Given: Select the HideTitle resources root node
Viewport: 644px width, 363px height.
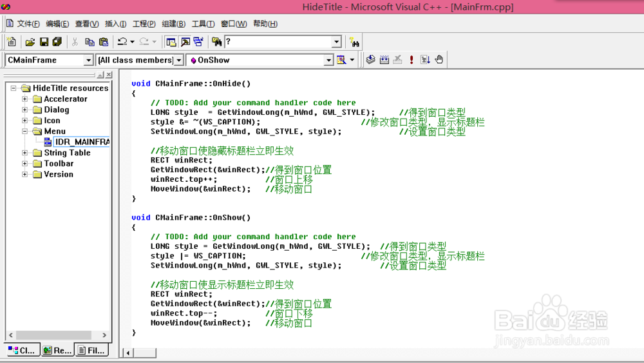Looking at the screenshot, I should tap(70, 88).
